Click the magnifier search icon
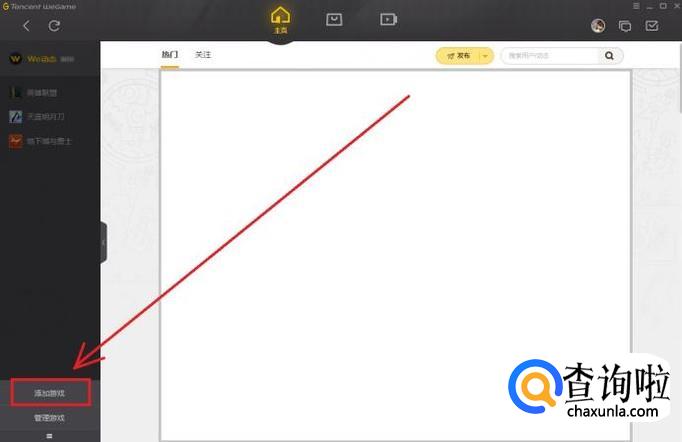 tap(609, 56)
